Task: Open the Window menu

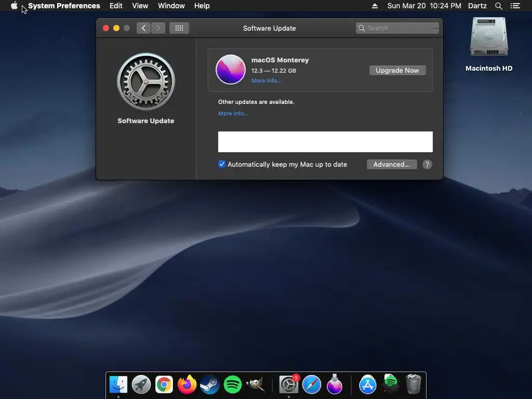Action: point(171,6)
